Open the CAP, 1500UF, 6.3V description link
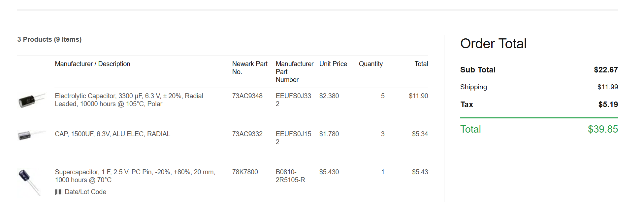This screenshot has height=209, width=644. 113,134
